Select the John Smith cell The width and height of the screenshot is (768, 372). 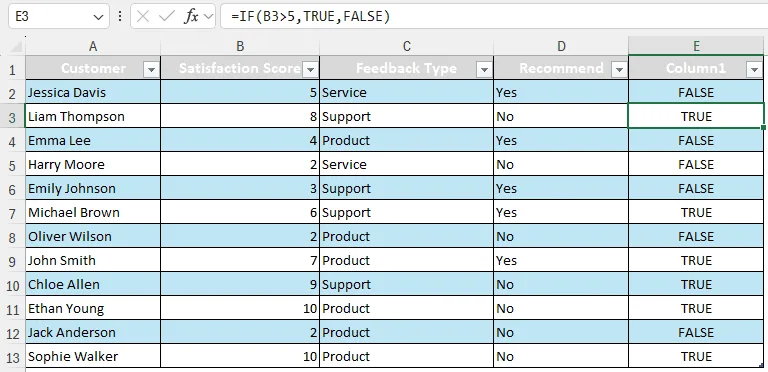click(93, 260)
